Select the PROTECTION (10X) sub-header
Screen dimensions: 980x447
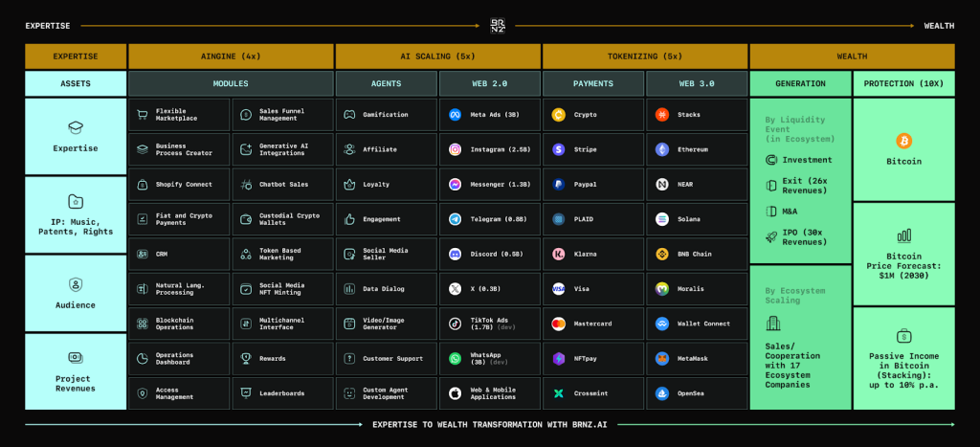click(903, 84)
